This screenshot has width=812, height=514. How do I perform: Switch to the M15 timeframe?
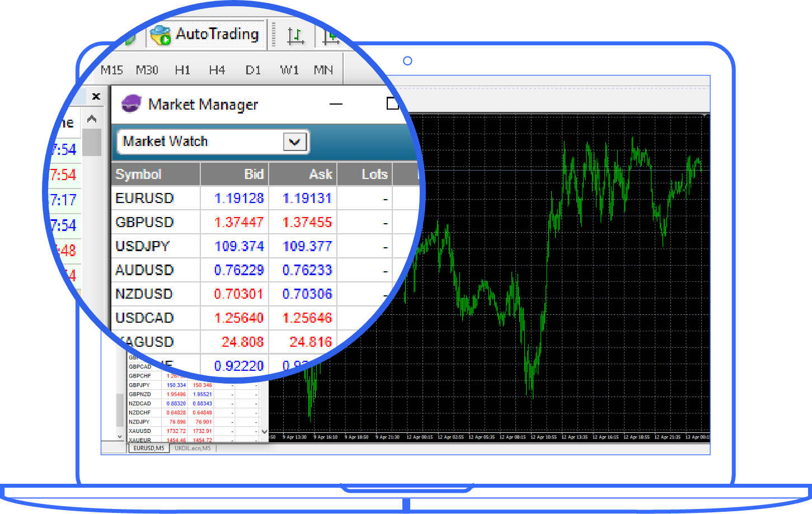[112, 70]
